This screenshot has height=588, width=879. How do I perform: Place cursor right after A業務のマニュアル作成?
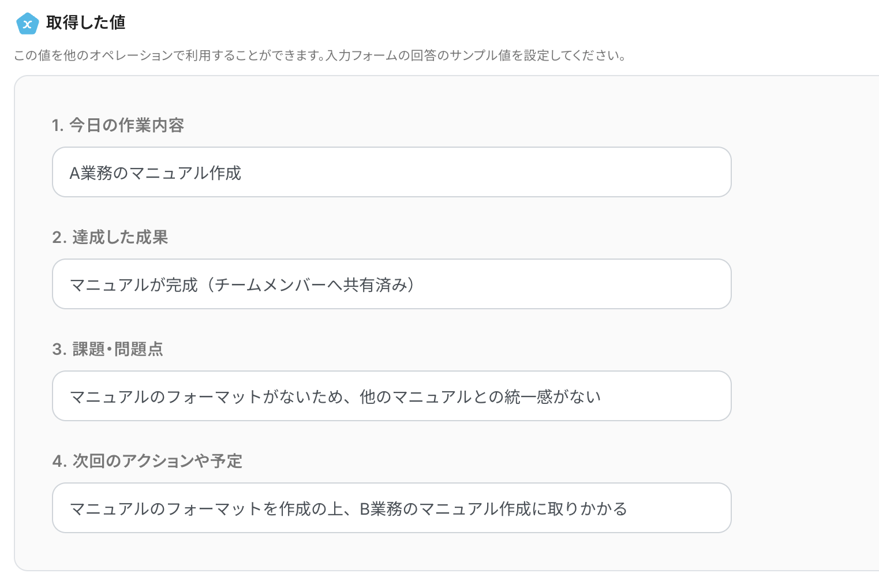point(242,173)
